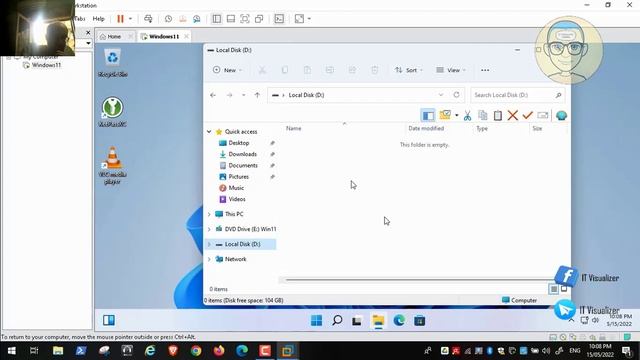Select the VLC media player desktop shortcut

(112, 165)
